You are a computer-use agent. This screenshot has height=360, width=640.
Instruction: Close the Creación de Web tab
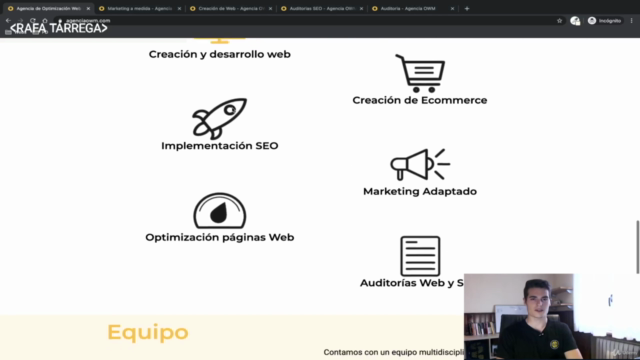click(270, 9)
